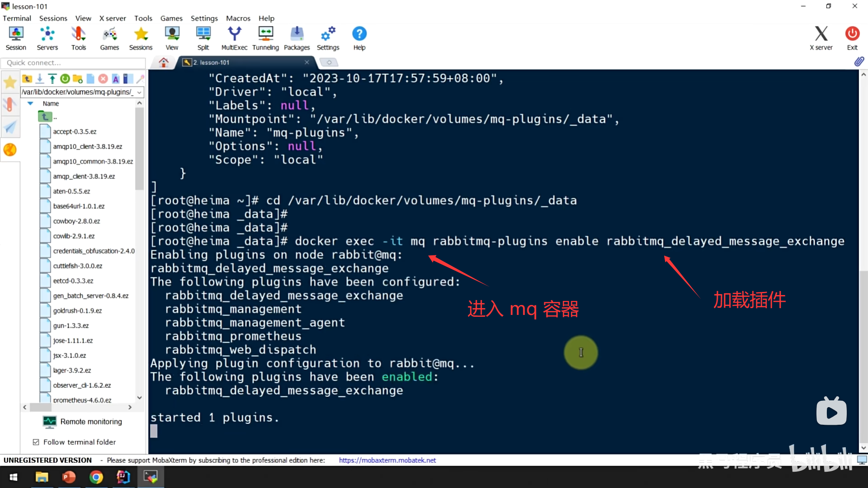The width and height of the screenshot is (868, 488).
Task: Open the Tunneling toolbar tool
Action: (265, 38)
